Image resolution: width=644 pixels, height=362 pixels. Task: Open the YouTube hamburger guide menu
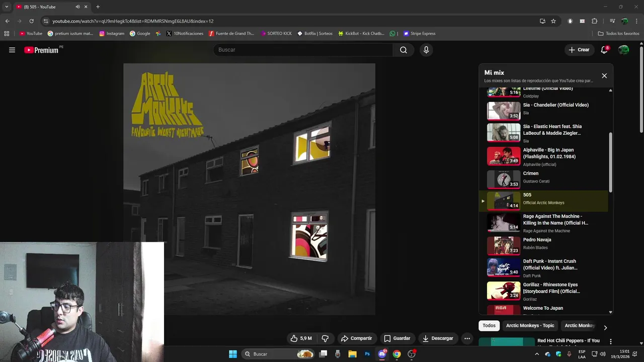(x=12, y=50)
